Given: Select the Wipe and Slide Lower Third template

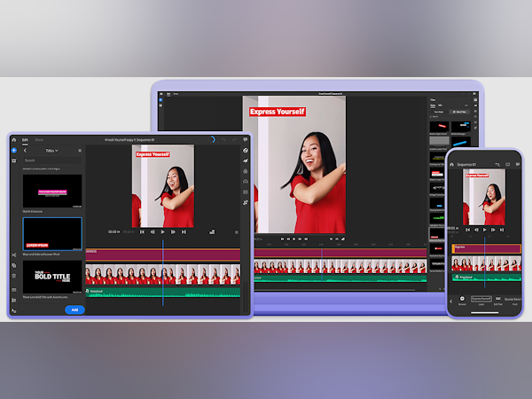Looking at the screenshot, I should (52, 234).
